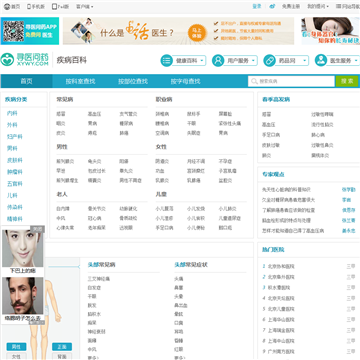The height and width of the screenshot is (360, 360).
Task: Open 上海瑞金医院 in hot hospitals
Action: click(281, 330)
